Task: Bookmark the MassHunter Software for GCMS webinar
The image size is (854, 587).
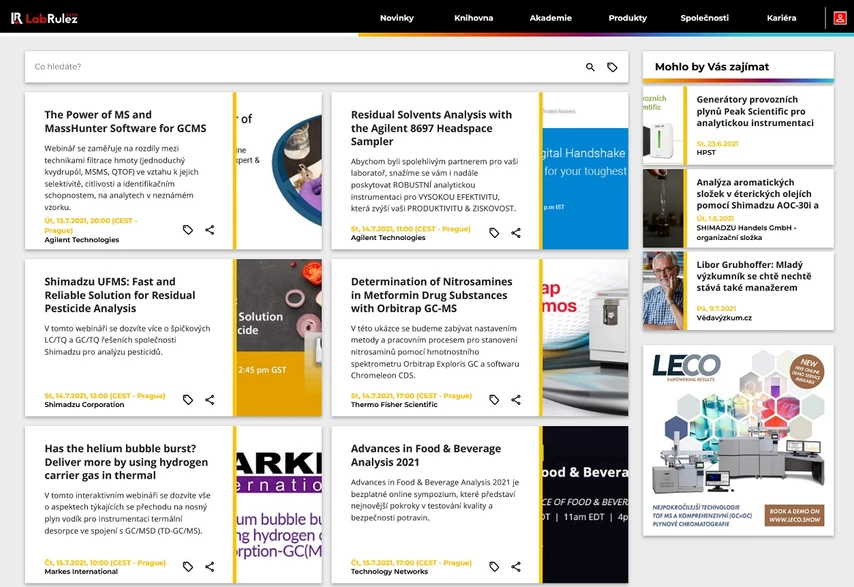Action: tap(188, 232)
